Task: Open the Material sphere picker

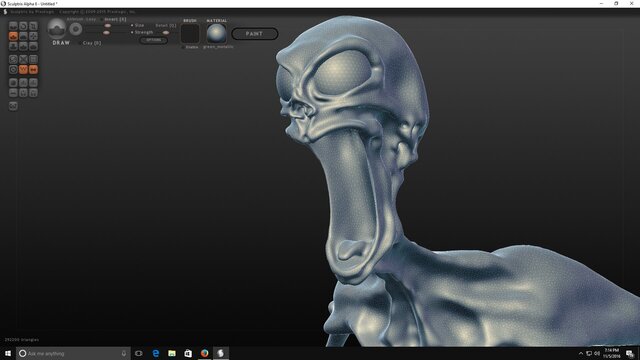Action: click(x=216, y=33)
